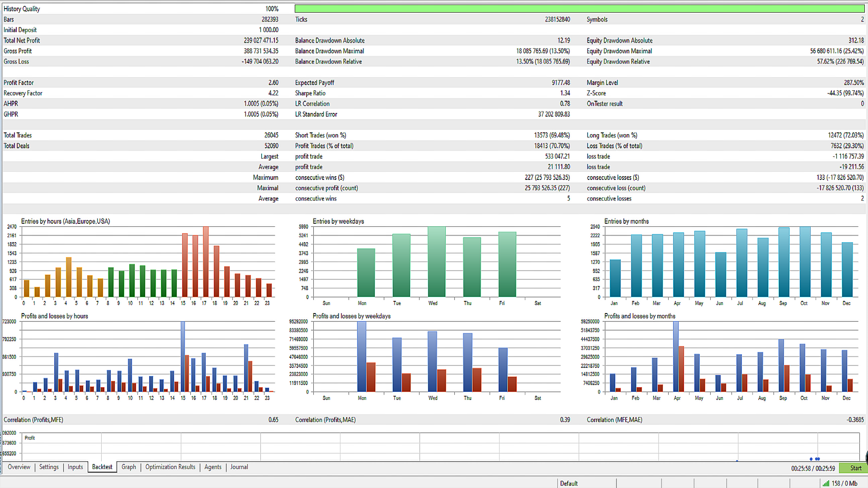This screenshot has height=488, width=868.
Task: Click the hour 17 bar in Entries by hours
Action: tap(206, 262)
